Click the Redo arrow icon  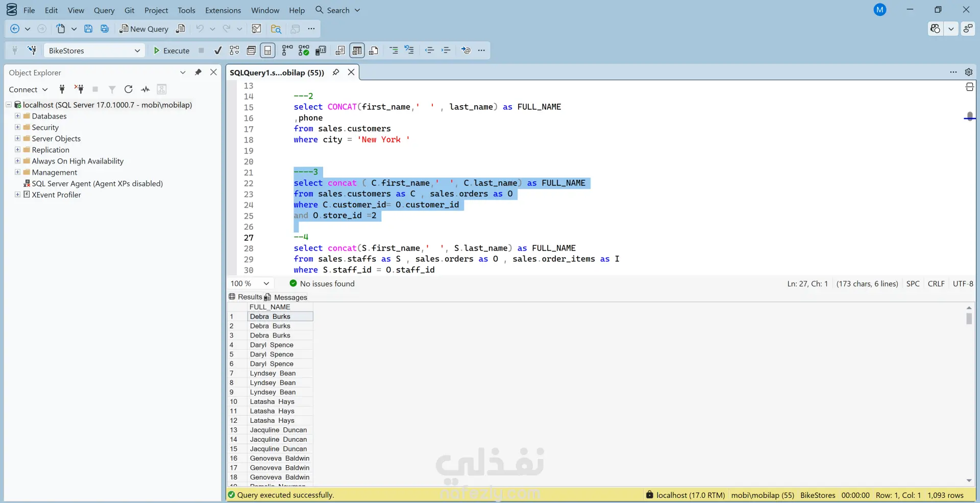pos(227,29)
